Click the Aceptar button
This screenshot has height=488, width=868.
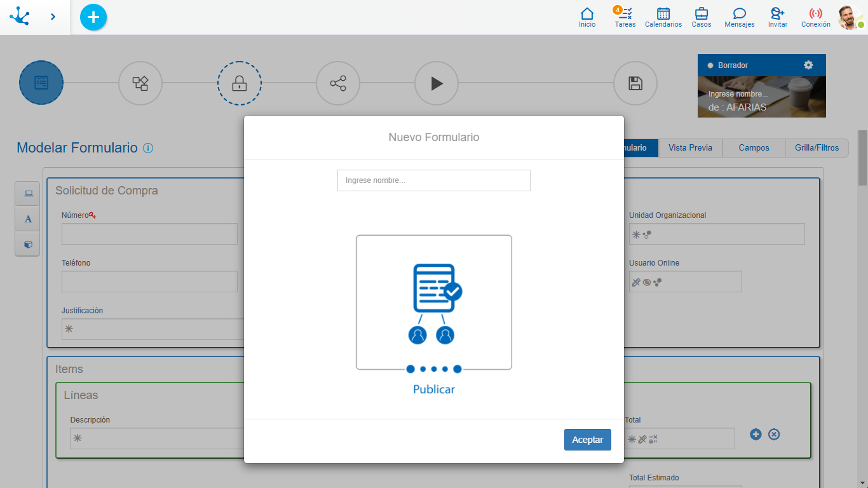tap(587, 440)
